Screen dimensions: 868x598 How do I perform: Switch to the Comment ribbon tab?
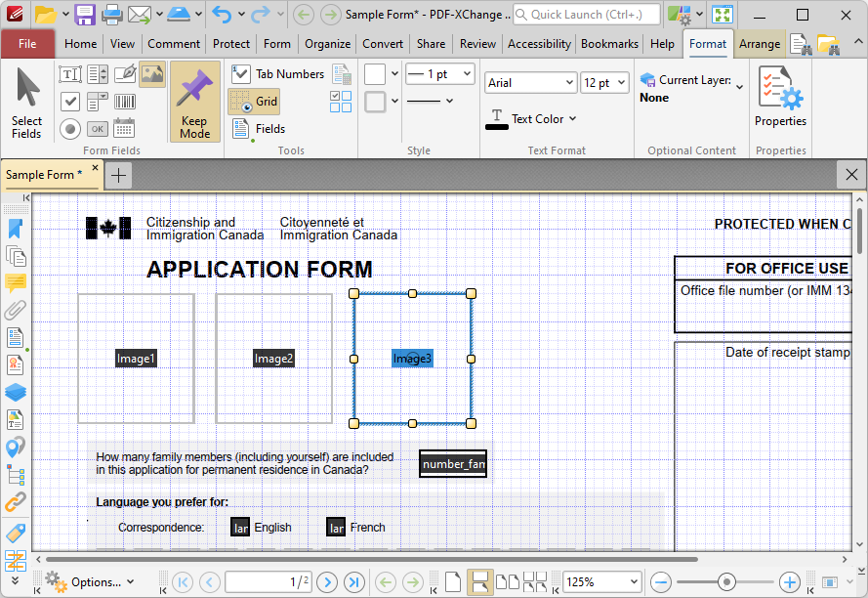pos(174,44)
